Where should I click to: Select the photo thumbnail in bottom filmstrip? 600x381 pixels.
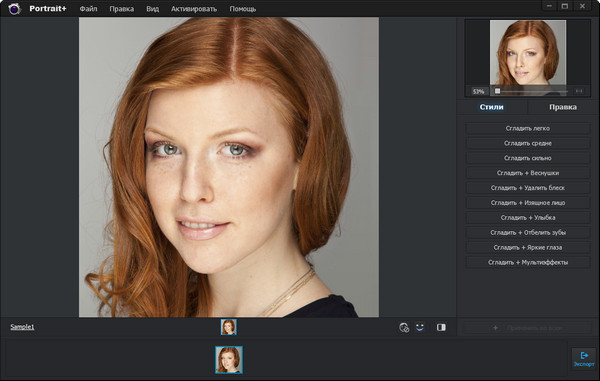[x=229, y=360]
